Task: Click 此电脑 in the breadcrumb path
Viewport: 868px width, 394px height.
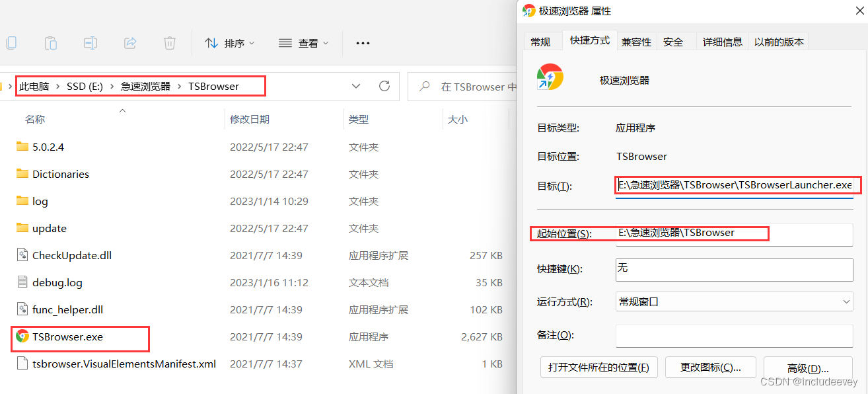Action: (34, 86)
